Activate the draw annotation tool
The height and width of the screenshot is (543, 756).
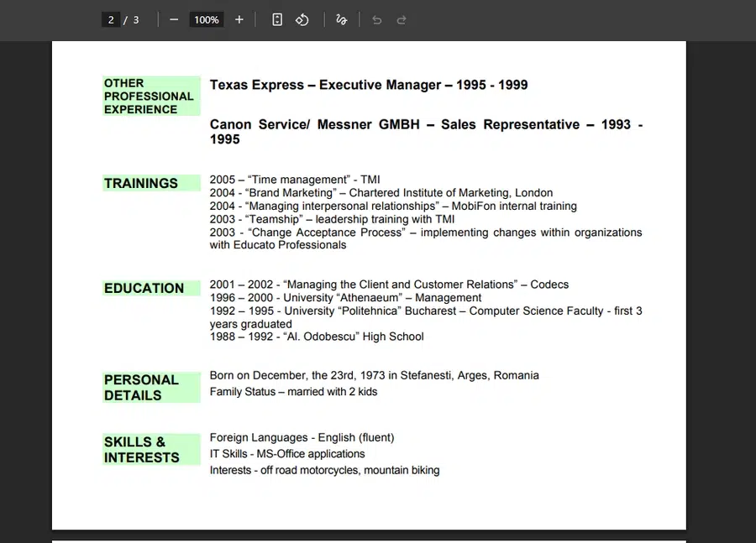click(x=341, y=19)
